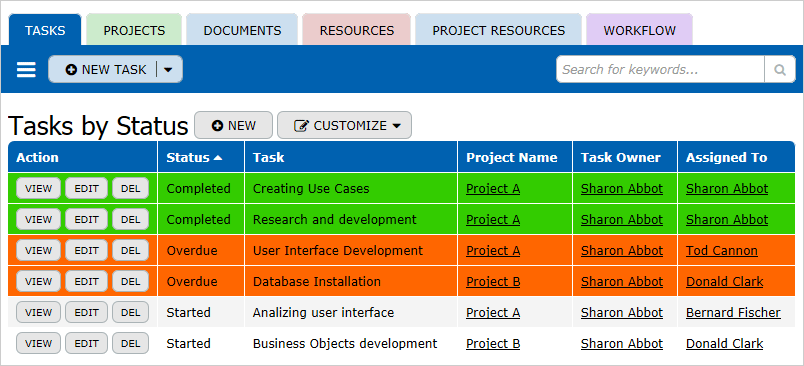Edit the Business Objects development task
The image size is (804, 366).
tap(86, 343)
